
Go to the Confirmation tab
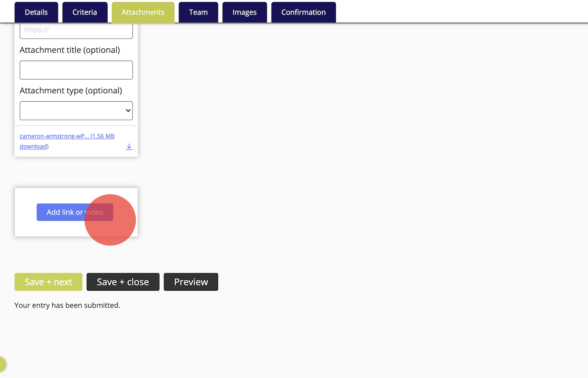303,12
